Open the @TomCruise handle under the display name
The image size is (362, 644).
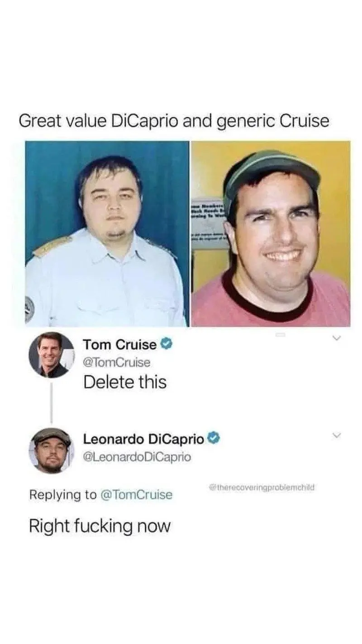click(x=116, y=363)
